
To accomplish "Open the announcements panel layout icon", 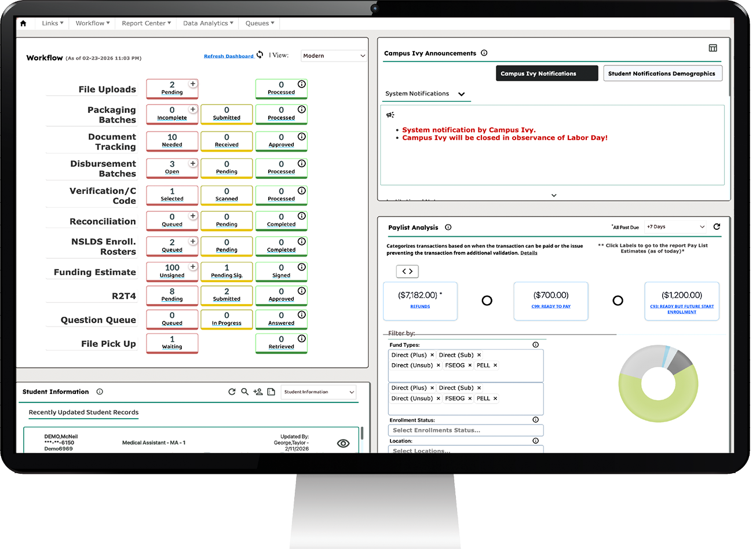I will pyautogui.click(x=713, y=48).
